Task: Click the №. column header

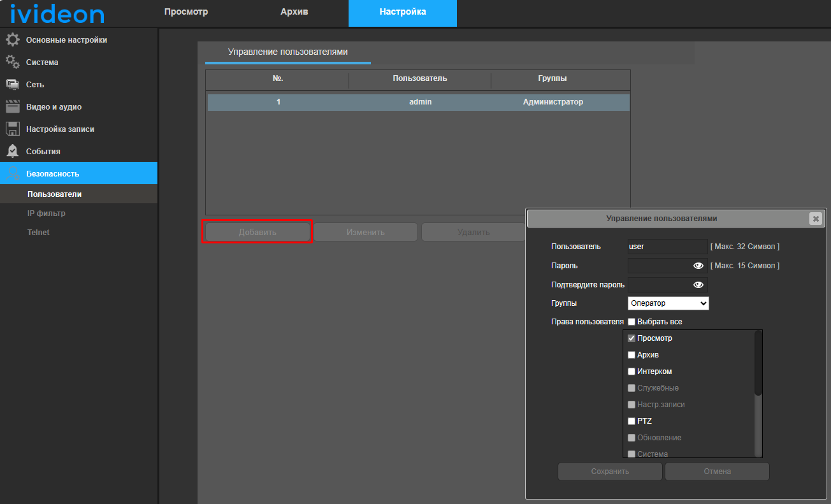Action: tap(278, 79)
